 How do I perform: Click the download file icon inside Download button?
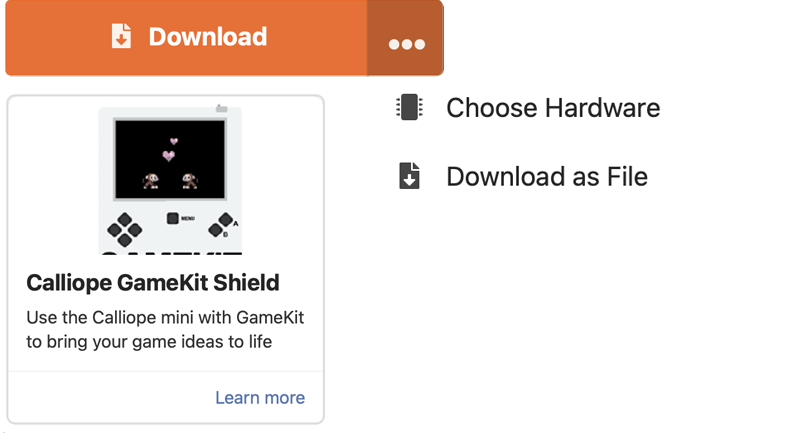coord(121,37)
